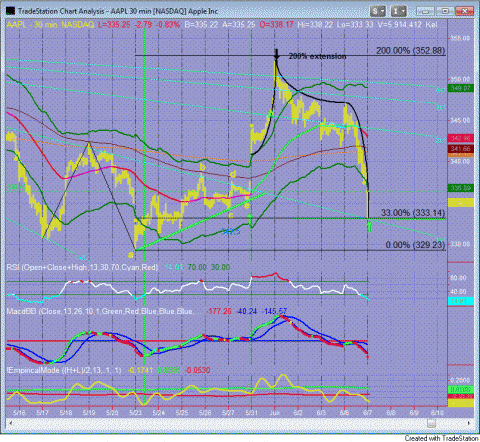480x442 pixels.
Task: Click the cyan RSI value axis tag
Action: [461, 301]
